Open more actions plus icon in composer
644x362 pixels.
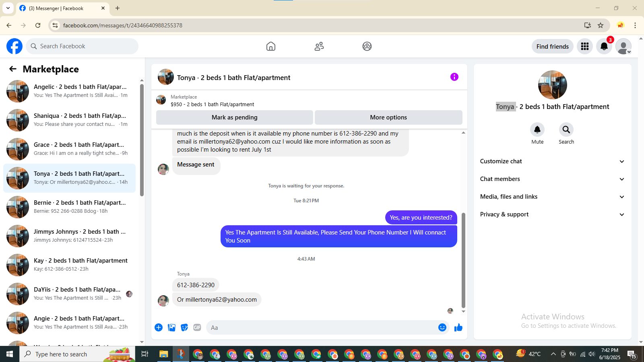tap(159, 327)
